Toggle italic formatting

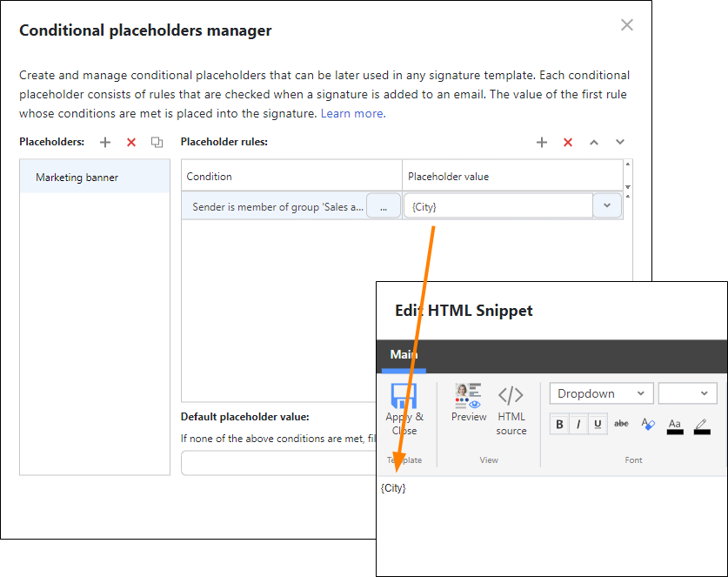pyautogui.click(x=578, y=425)
